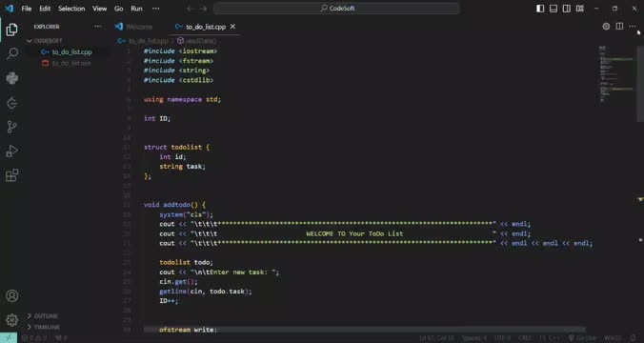Image resolution: width=644 pixels, height=343 pixels.
Task: Open the Search view in activity bar
Action: coord(12,53)
